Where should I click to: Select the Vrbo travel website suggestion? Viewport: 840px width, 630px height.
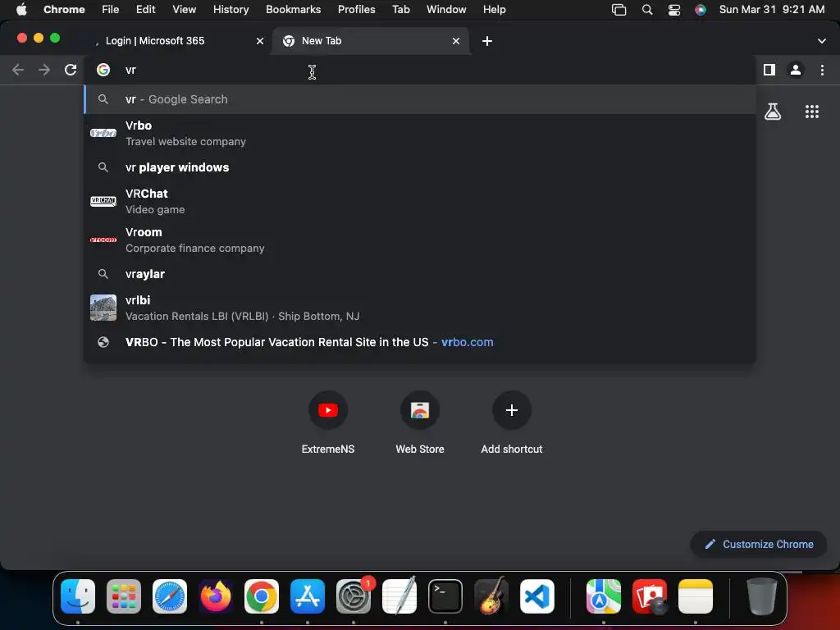(420, 133)
